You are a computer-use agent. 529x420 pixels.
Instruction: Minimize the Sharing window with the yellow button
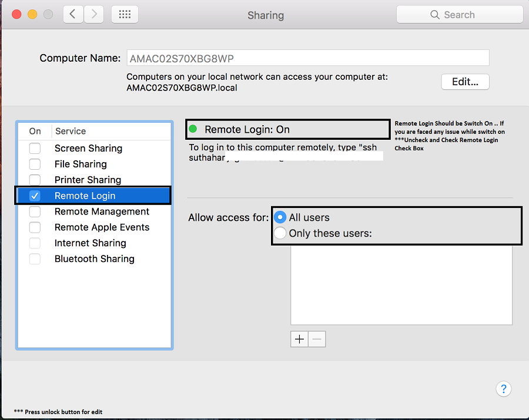[32, 15]
